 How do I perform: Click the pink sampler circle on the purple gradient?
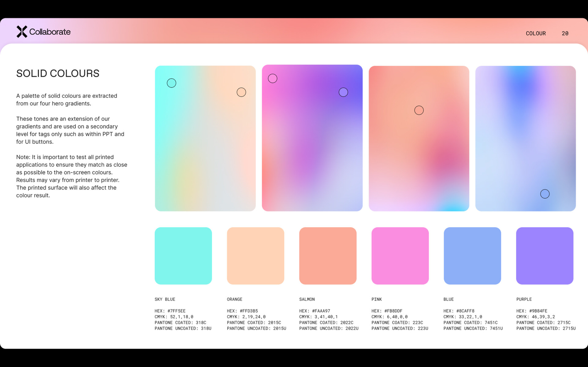pyautogui.click(x=272, y=79)
